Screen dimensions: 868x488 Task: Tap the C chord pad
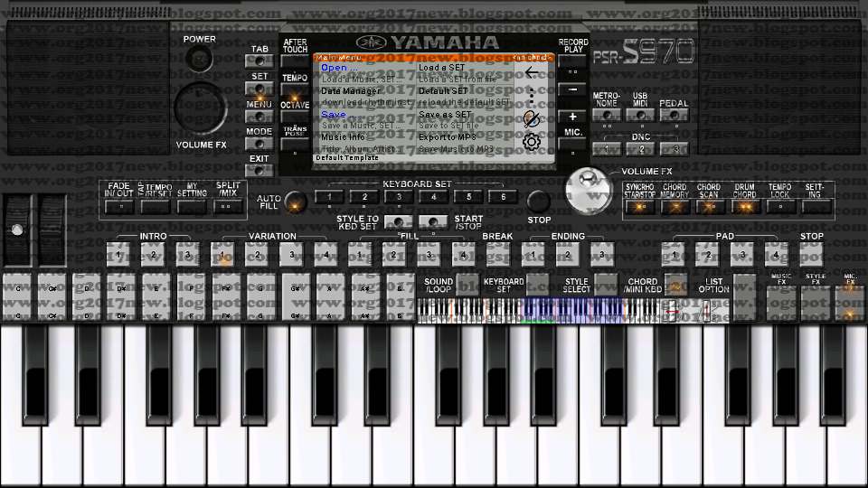(18, 297)
